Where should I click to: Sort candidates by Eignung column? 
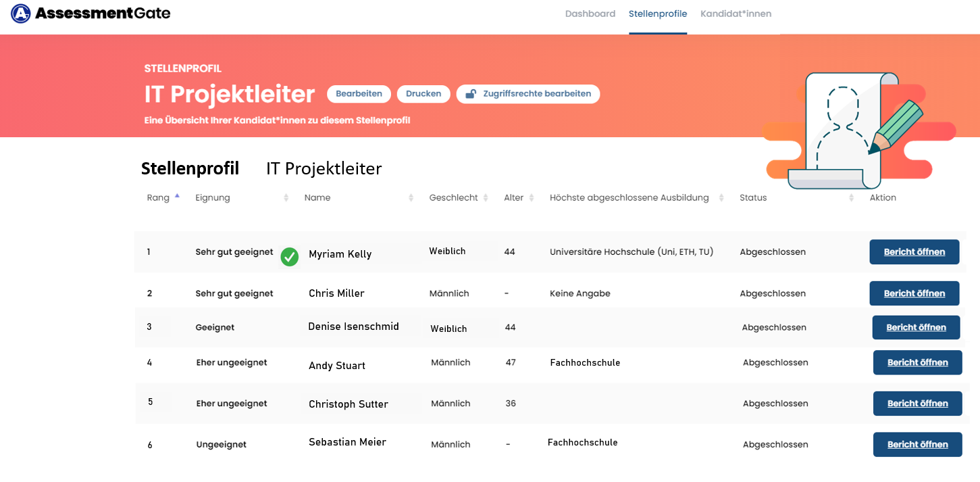coord(286,198)
